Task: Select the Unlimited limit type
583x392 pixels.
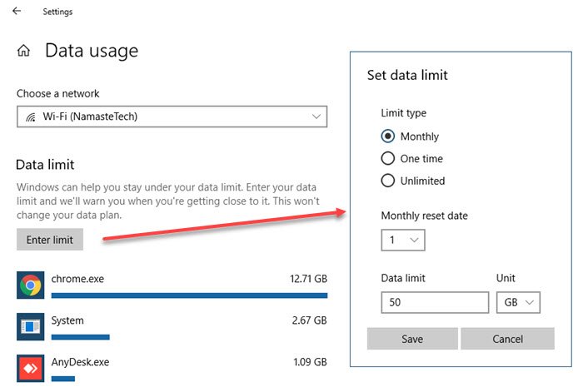Action: [x=387, y=181]
